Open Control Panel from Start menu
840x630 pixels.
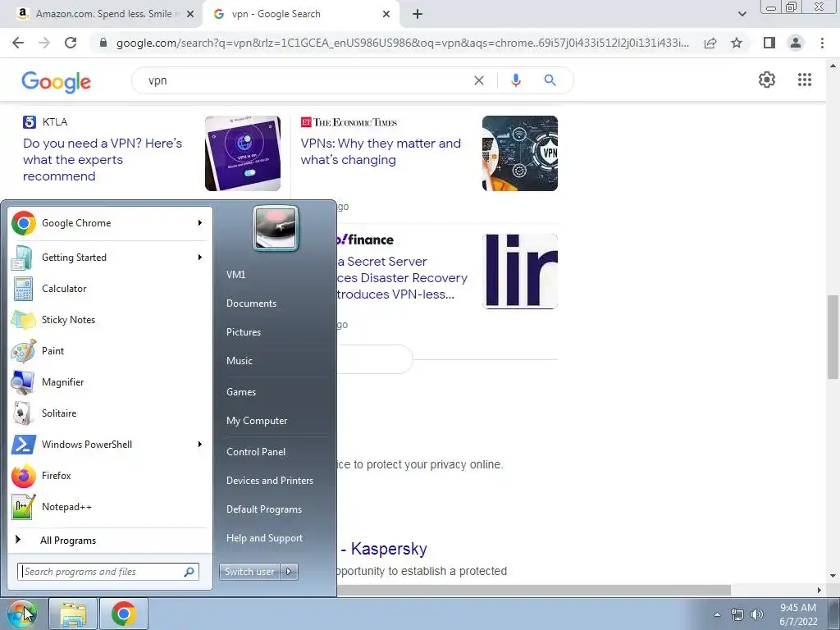pyautogui.click(x=256, y=452)
